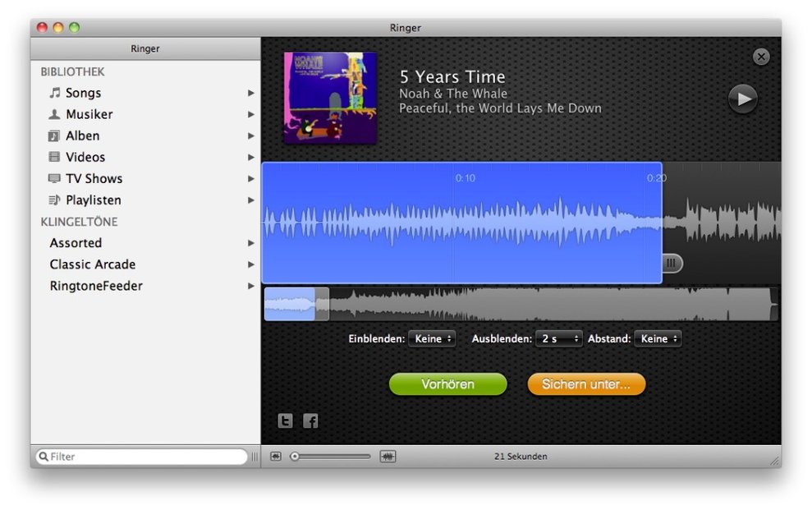This screenshot has width=812, height=510.
Task: Click the 0:10 timeline marker
Action: [x=465, y=178]
